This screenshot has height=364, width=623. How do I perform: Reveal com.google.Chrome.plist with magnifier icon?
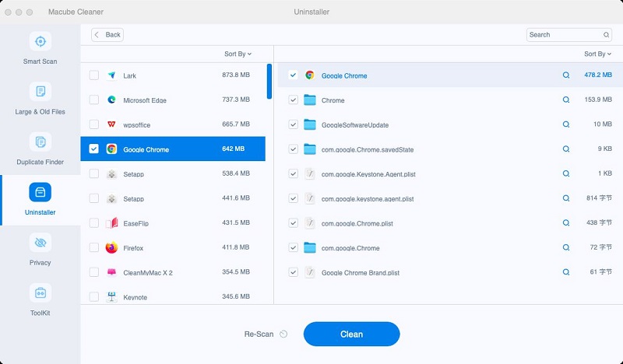pyautogui.click(x=566, y=222)
